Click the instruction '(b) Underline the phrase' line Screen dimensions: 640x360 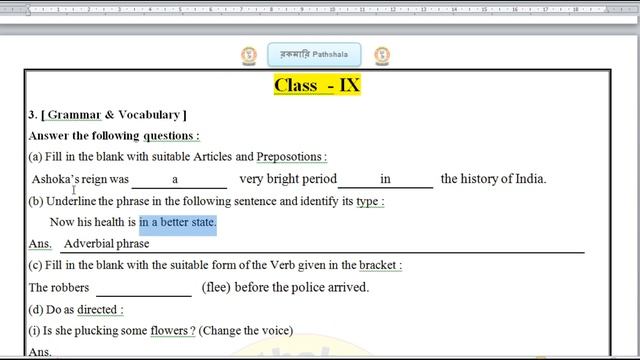click(x=206, y=201)
